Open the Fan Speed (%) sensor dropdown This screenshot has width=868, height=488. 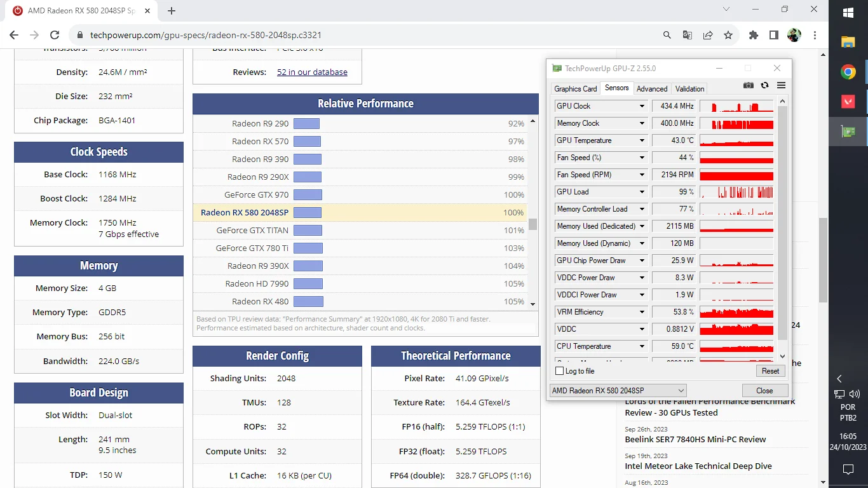[642, 158]
